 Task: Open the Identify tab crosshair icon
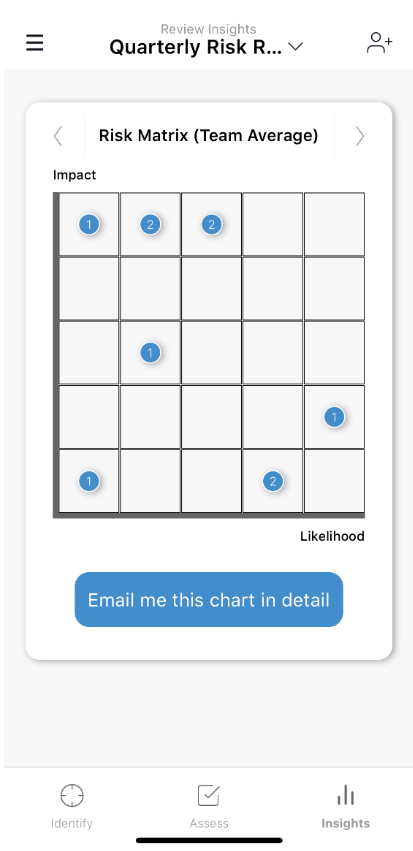pos(72,796)
